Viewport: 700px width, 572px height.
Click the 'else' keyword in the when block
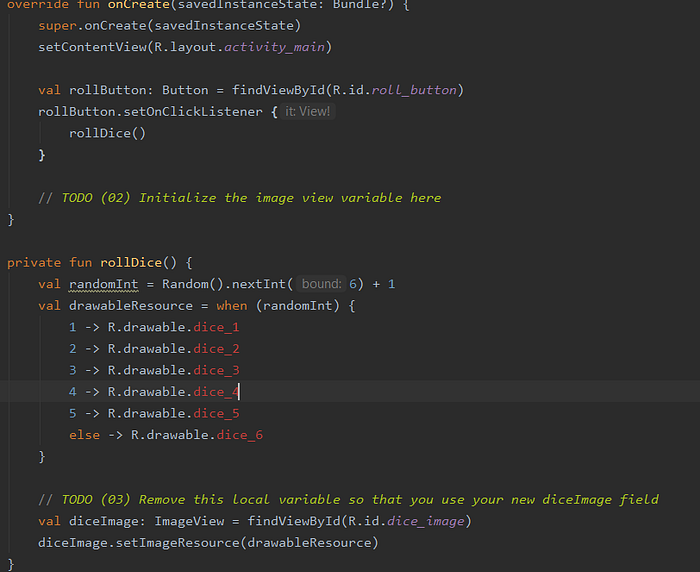coord(84,435)
